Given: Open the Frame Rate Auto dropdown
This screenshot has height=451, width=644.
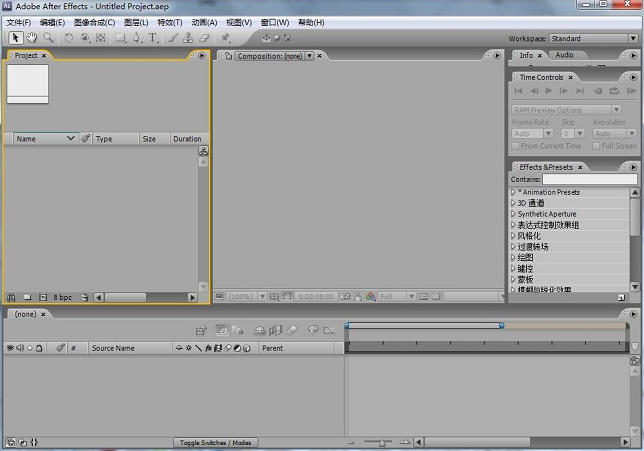Looking at the screenshot, I should tap(532, 134).
